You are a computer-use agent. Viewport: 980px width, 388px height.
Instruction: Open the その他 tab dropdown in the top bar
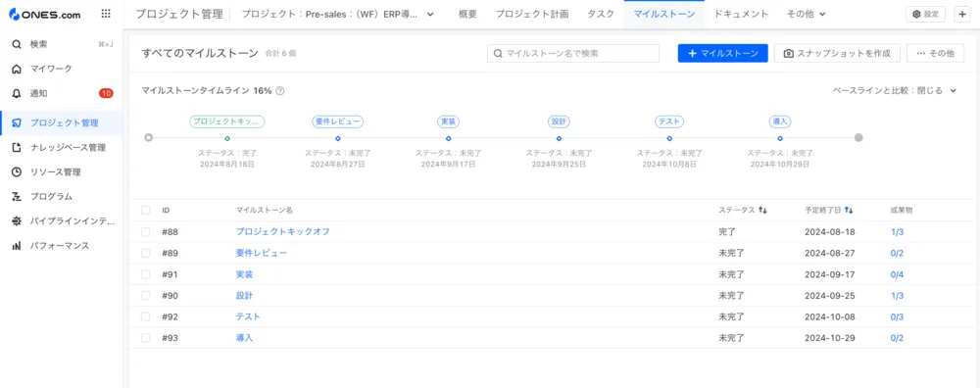click(807, 14)
